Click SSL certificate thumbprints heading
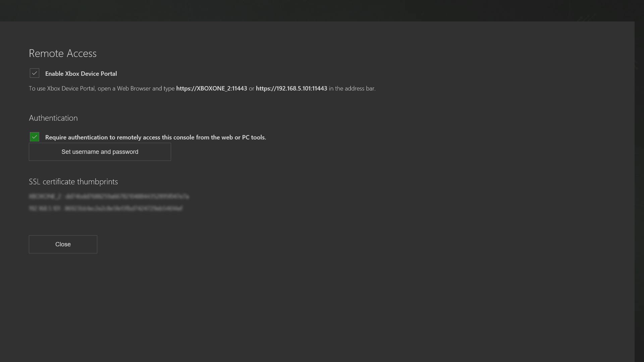 coord(73,182)
